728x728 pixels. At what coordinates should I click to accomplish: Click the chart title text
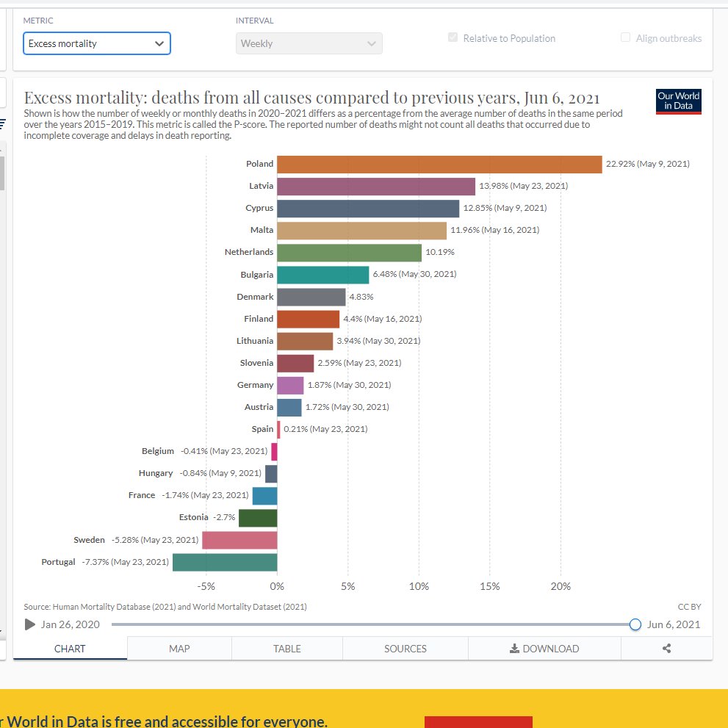pos(311,98)
